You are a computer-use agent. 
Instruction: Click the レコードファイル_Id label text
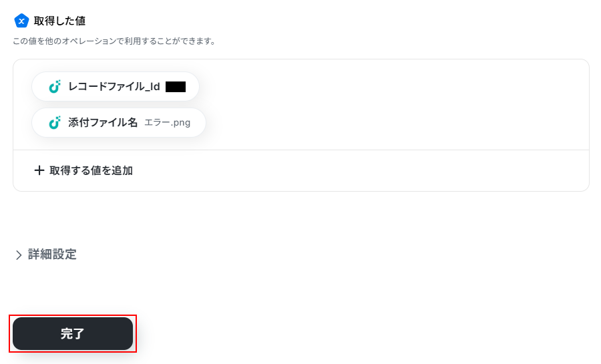(114, 87)
